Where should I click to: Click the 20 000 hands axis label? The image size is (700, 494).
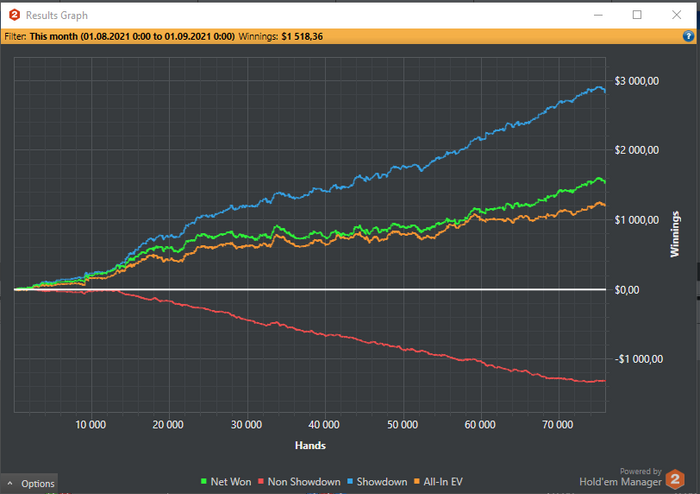168,424
